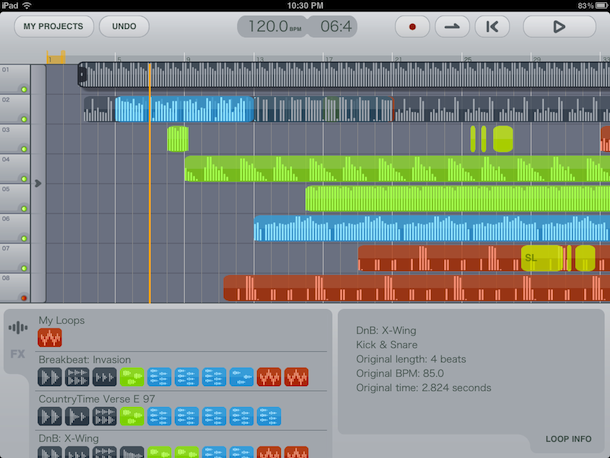
Task: Select the orange waveform loop under My Loops
Action: point(50,338)
